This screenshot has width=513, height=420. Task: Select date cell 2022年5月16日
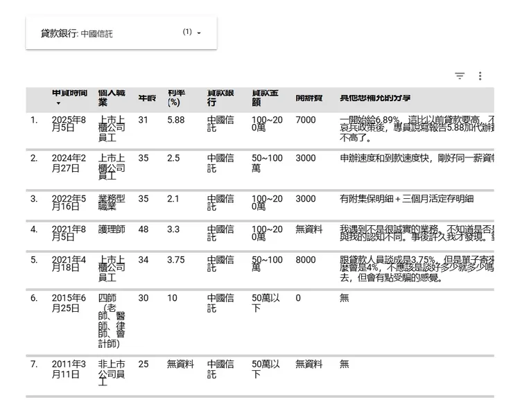(x=69, y=202)
